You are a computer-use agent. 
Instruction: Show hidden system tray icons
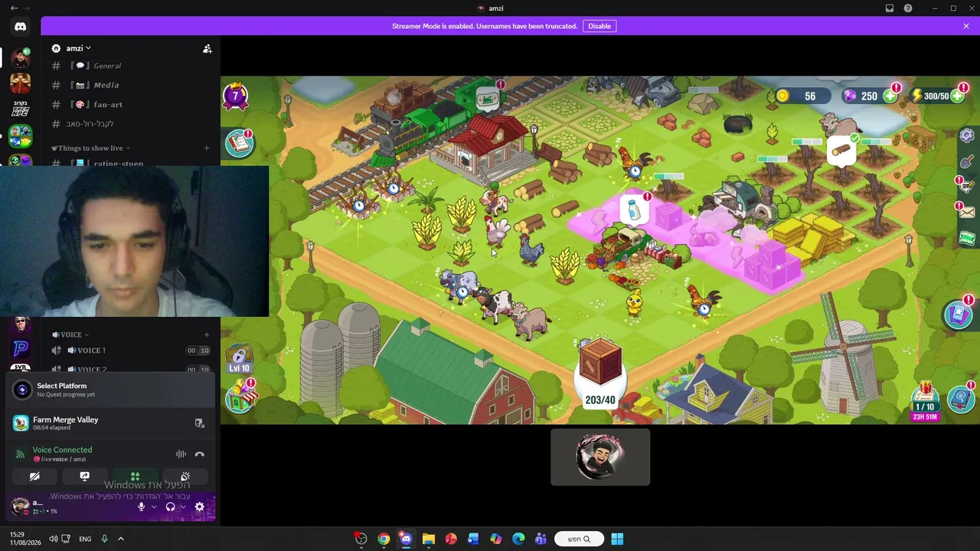click(120, 539)
